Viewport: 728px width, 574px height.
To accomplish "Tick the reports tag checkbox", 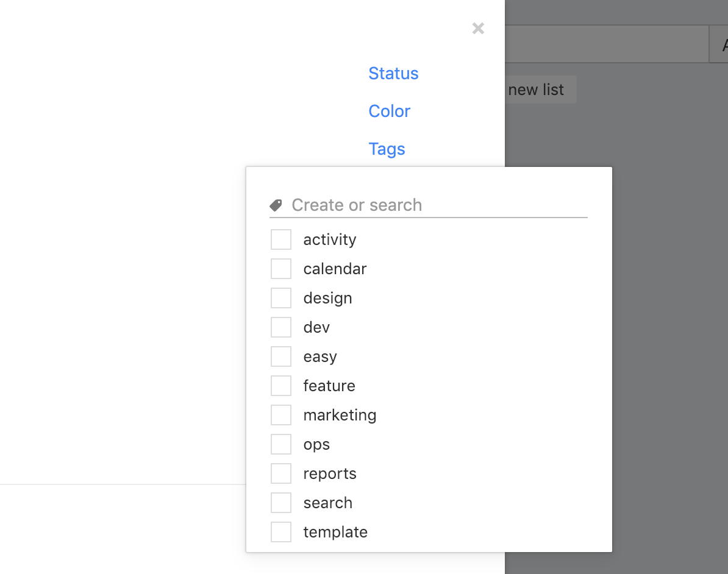I will tap(281, 473).
